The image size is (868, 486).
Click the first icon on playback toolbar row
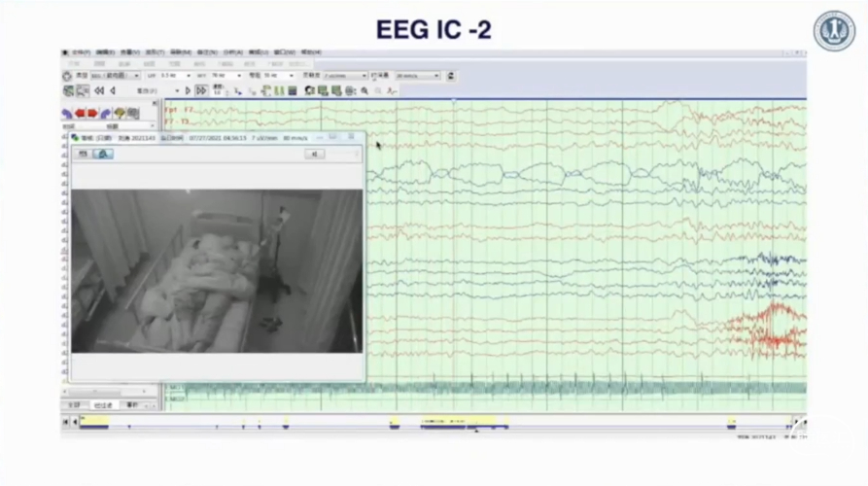point(69,90)
